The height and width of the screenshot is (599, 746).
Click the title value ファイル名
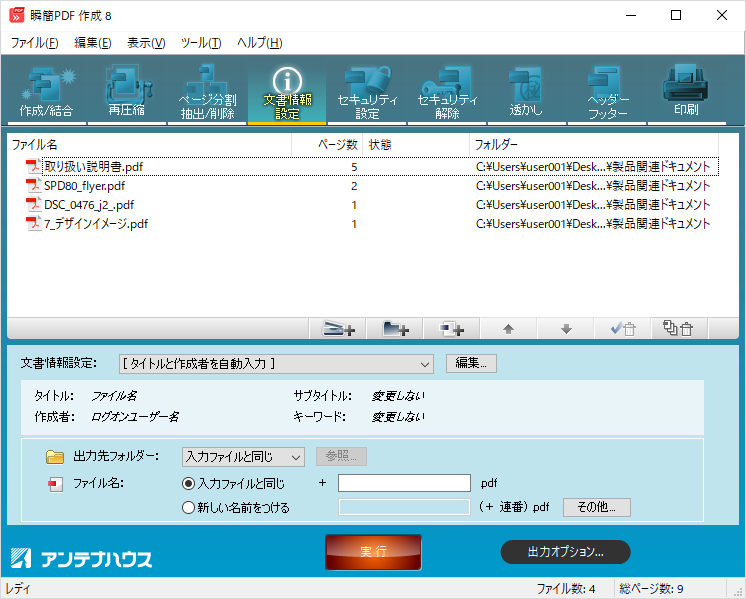pyautogui.click(x=114, y=396)
